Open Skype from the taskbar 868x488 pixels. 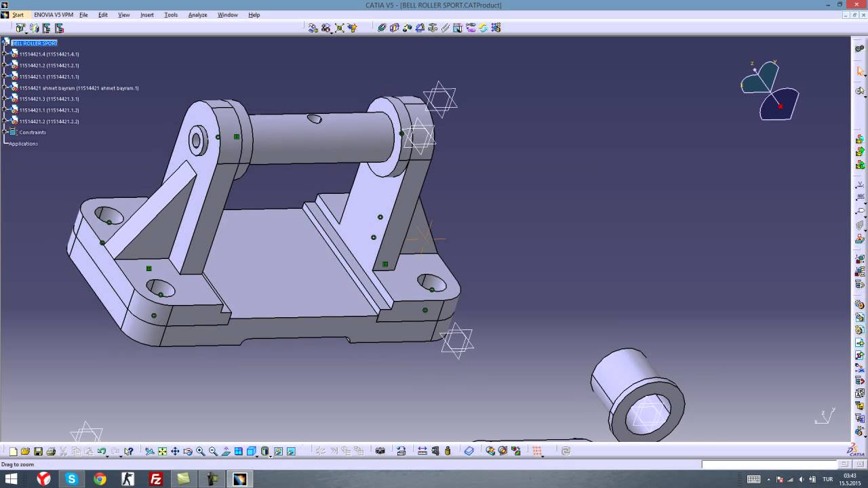[x=72, y=479]
